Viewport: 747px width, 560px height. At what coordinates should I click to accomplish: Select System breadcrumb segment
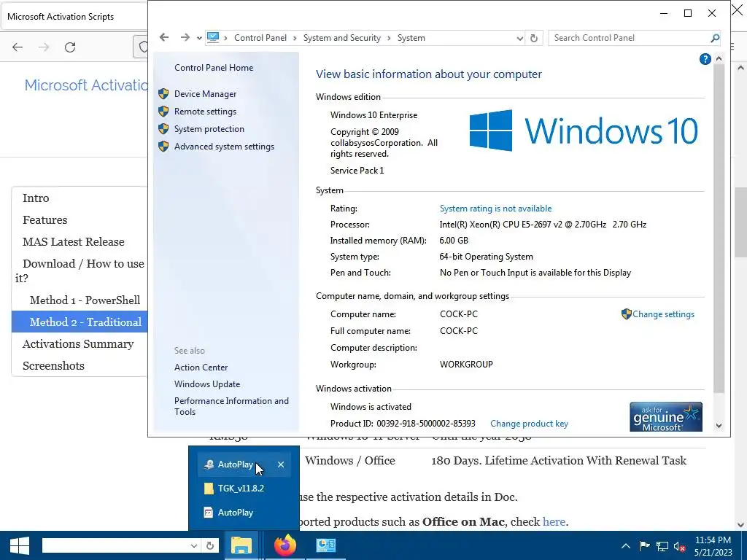pos(411,38)
